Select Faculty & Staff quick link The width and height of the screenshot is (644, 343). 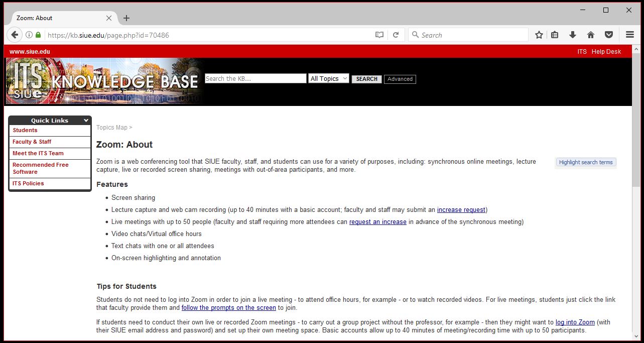[x=32, y=142]
